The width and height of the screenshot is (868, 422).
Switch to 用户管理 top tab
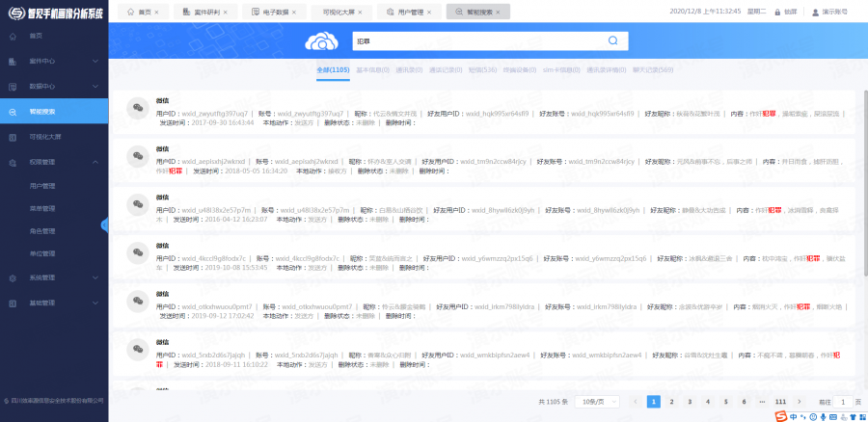(407, 12)
